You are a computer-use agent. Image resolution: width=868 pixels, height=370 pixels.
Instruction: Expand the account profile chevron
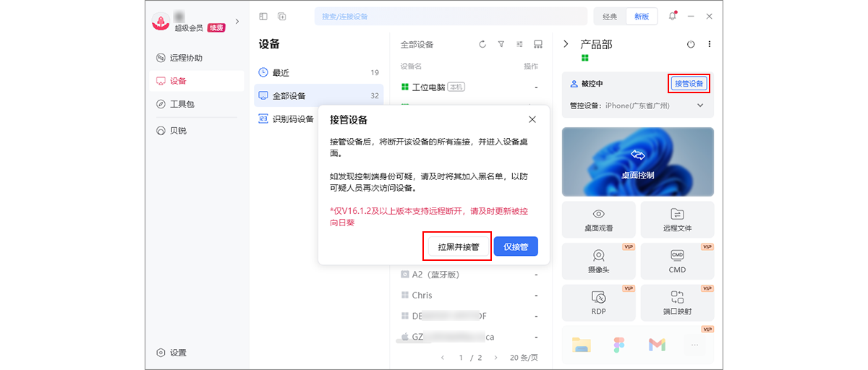click(x=237, y=21)
